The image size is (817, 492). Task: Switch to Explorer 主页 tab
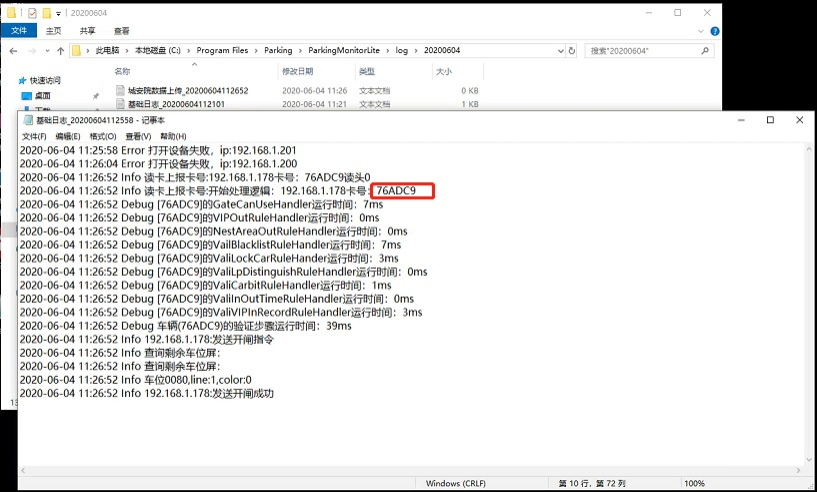pyautogui.click(x=53, y=31)
